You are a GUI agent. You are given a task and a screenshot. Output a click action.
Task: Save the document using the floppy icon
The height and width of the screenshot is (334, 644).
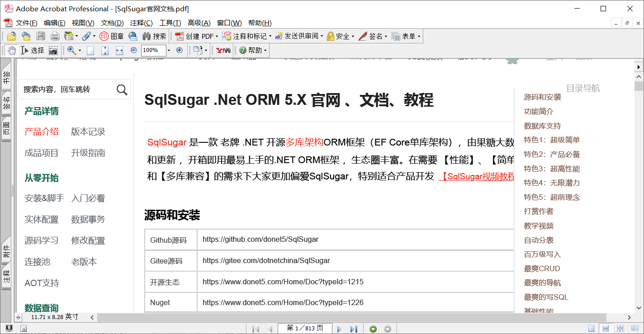(41, 36)
